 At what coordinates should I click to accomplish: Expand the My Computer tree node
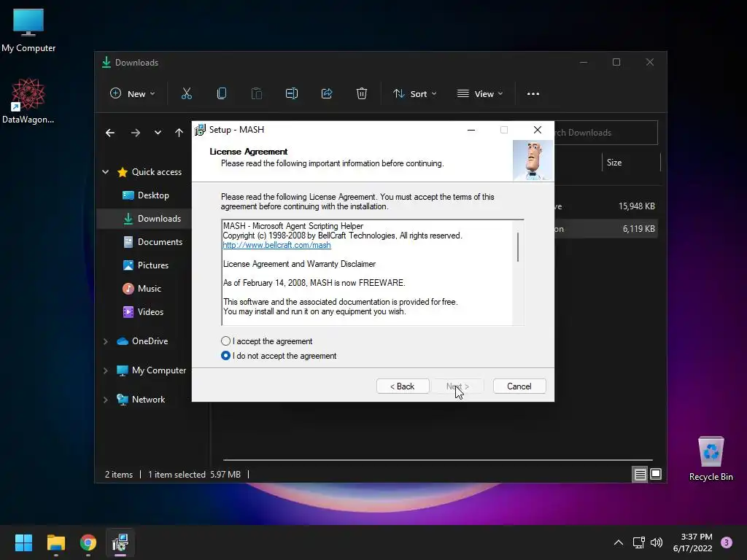point(105,370)
